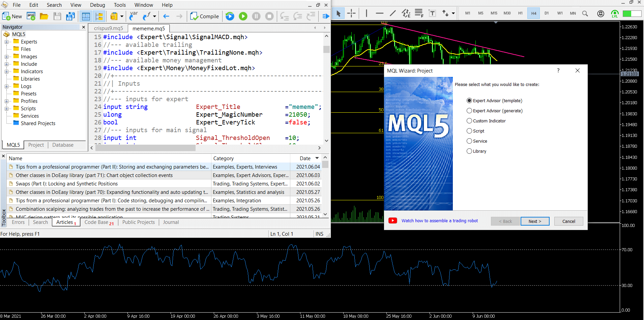Image resolution: width=644 pixels, height=320 pixels.
Task: Select Expert Advisor (template) option
Action: point(494,100)
